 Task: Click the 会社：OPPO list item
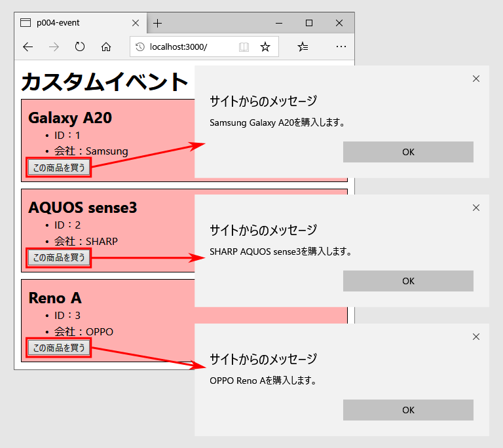pyautogui.click(x=84, y=331)
